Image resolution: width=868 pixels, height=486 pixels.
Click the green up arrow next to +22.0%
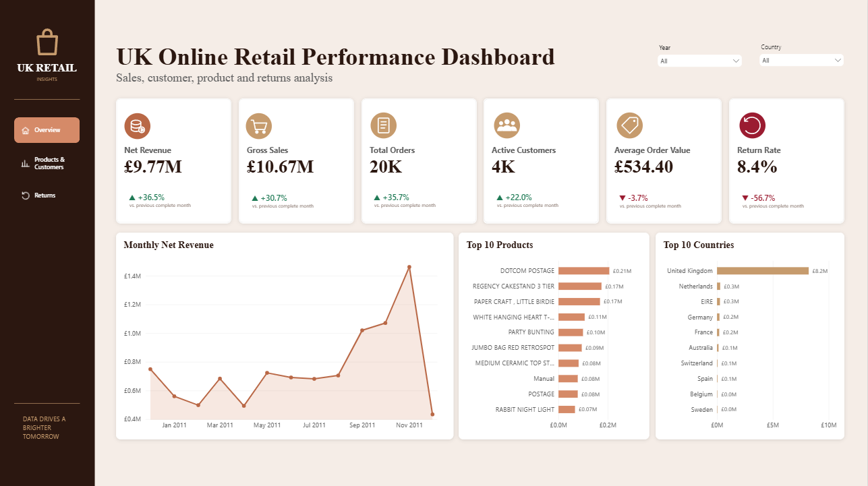coord(500,198)
